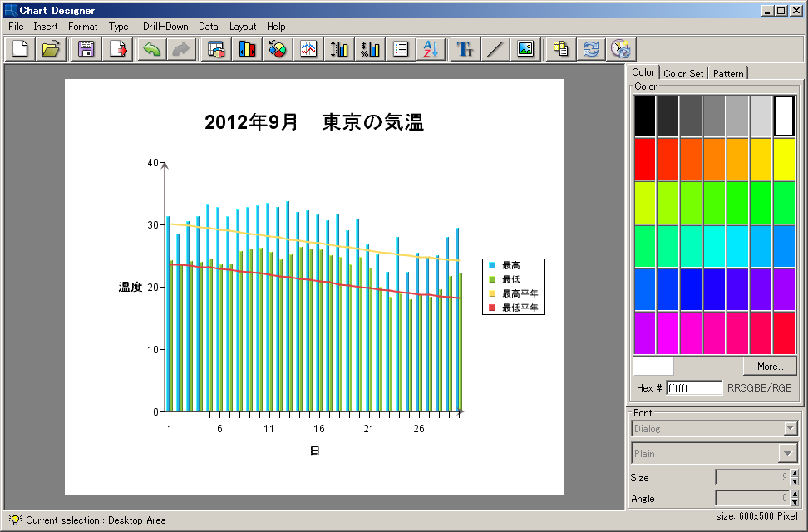
Task: Pick the black swatch in the color grid
Action: (644, 116)
